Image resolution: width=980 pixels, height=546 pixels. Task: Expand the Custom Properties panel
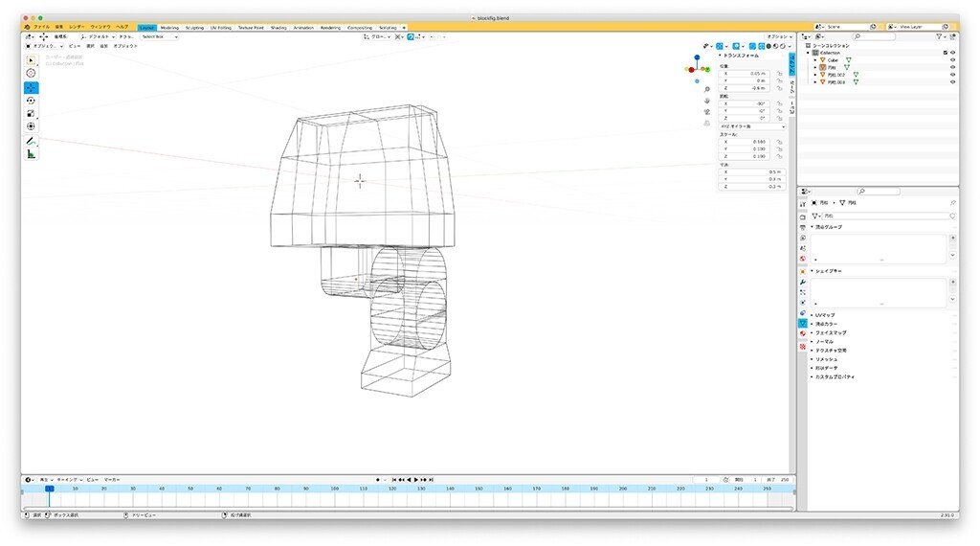(834, 376)
